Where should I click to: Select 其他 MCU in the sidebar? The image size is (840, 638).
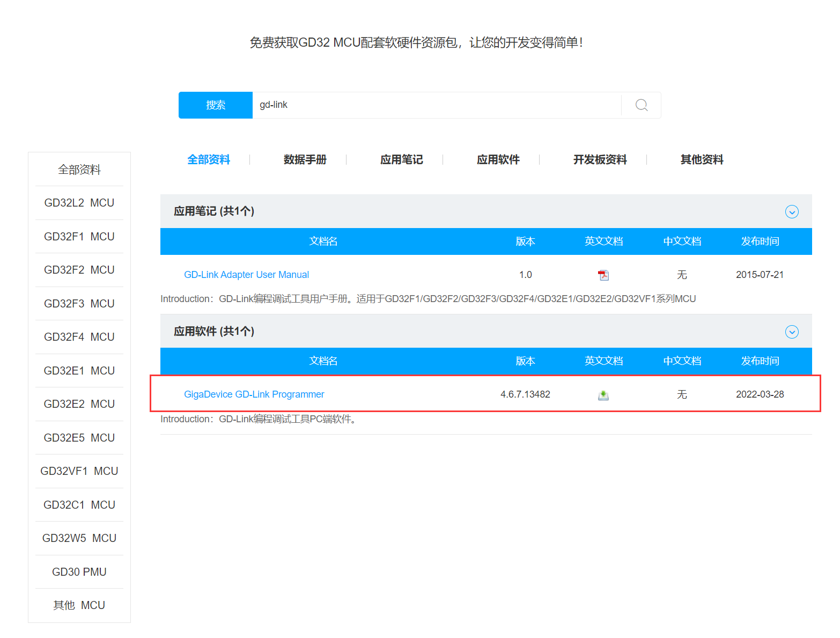[x=79, y=605]
